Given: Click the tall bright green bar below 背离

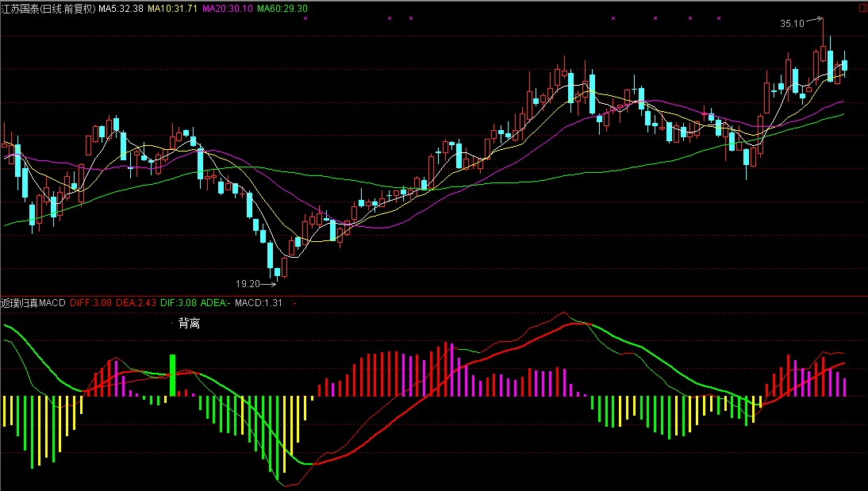Looking at the screenshot, I should click(172, 375).
